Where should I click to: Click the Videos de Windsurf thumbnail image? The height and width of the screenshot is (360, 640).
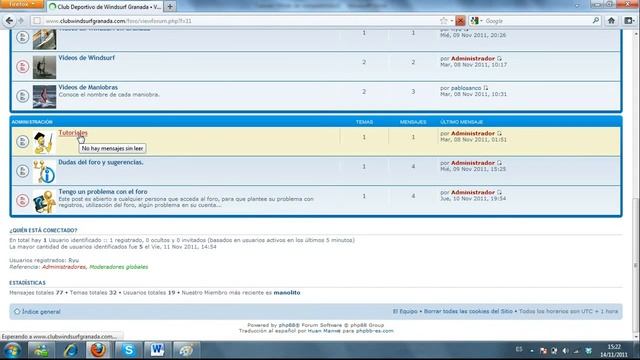[44, 67]
